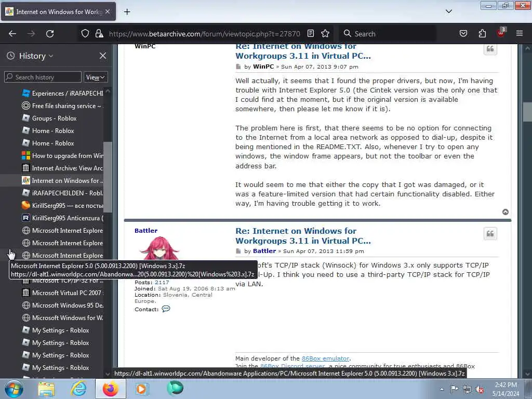The width and height of the screenshot is (532, 399).
Task: Focus the browser Search box
Action: pos(388,34)
